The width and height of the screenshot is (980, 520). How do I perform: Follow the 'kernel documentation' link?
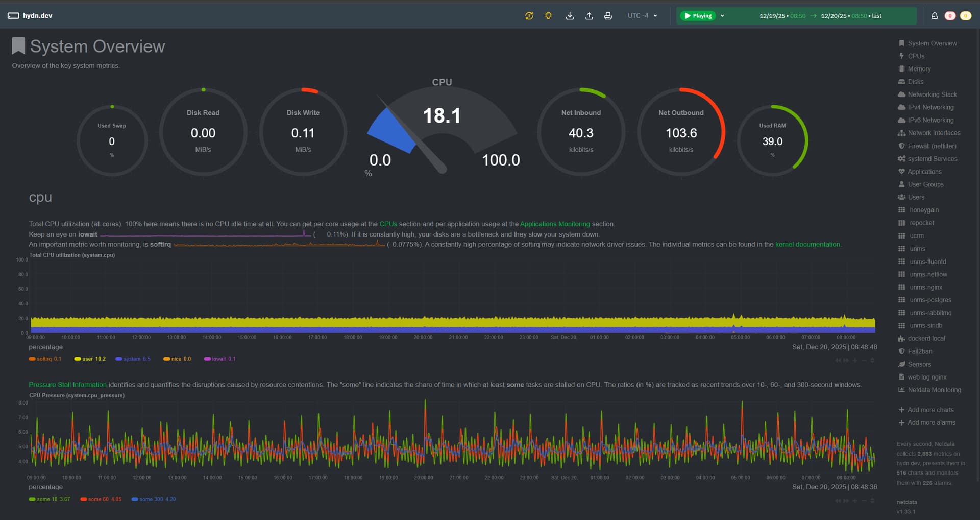point(807,245)
